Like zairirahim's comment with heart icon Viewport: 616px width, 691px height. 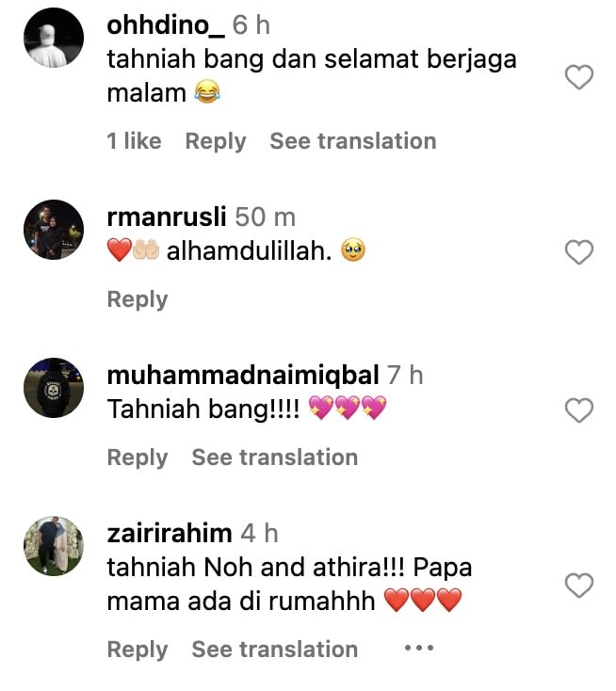[x=579, y=585]
